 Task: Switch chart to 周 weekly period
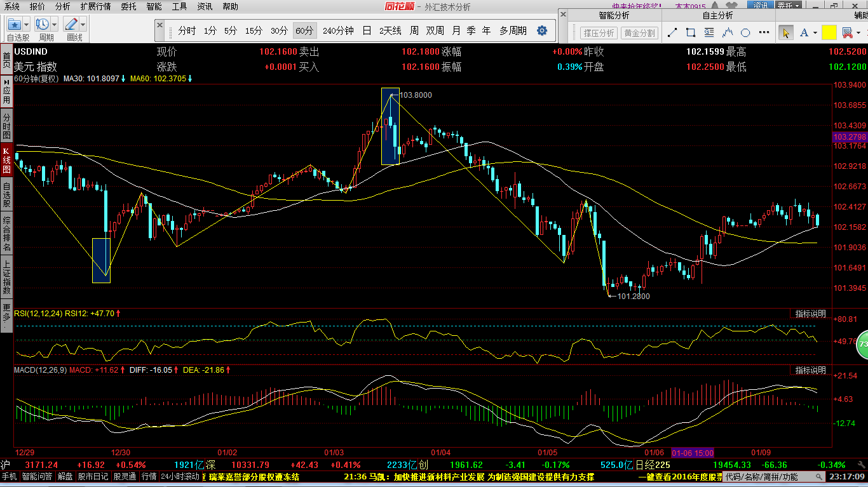tap(414, 30)
